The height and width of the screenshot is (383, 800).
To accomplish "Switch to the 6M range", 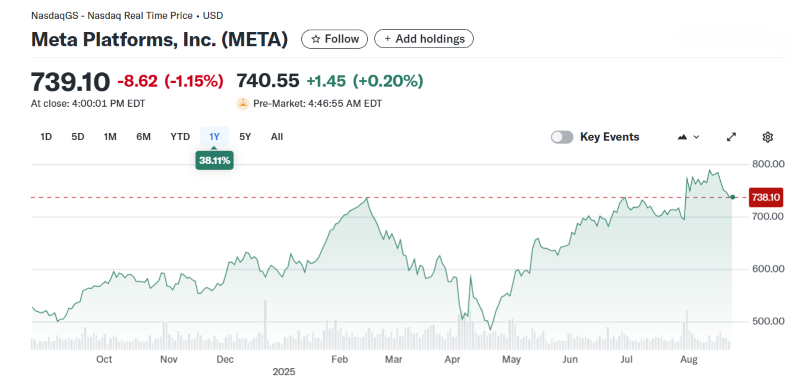I will click(143, 137).
